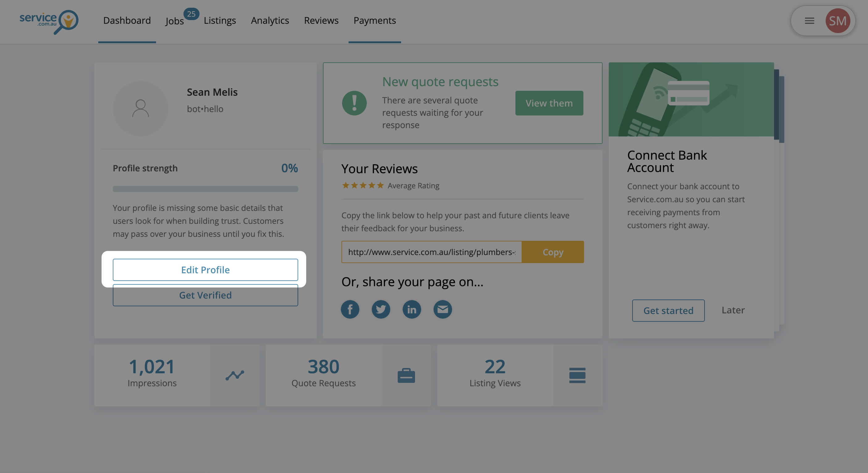
Task: Click the Listing Views list icon
Action: pos(577,375)
